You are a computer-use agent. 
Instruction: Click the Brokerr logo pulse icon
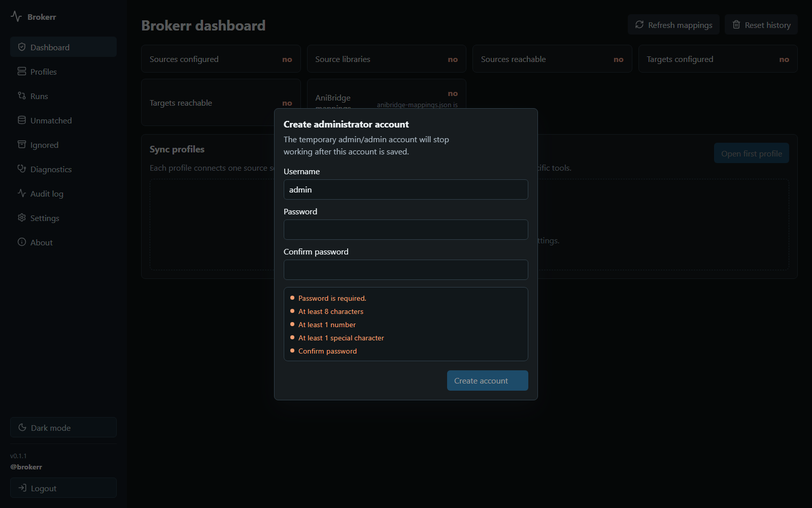tap(16, 17)
